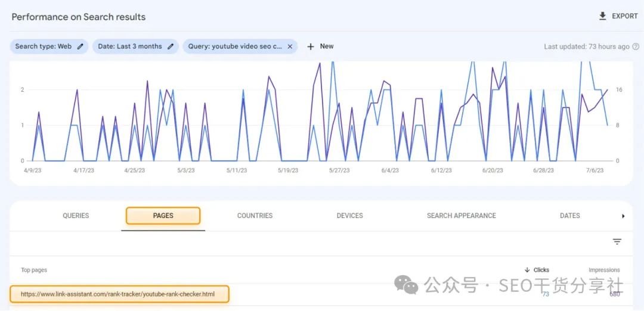The width and height of the screenshot is (644, 311).
Task: Open the COUNTRIES tab
Action: (255, 216)
